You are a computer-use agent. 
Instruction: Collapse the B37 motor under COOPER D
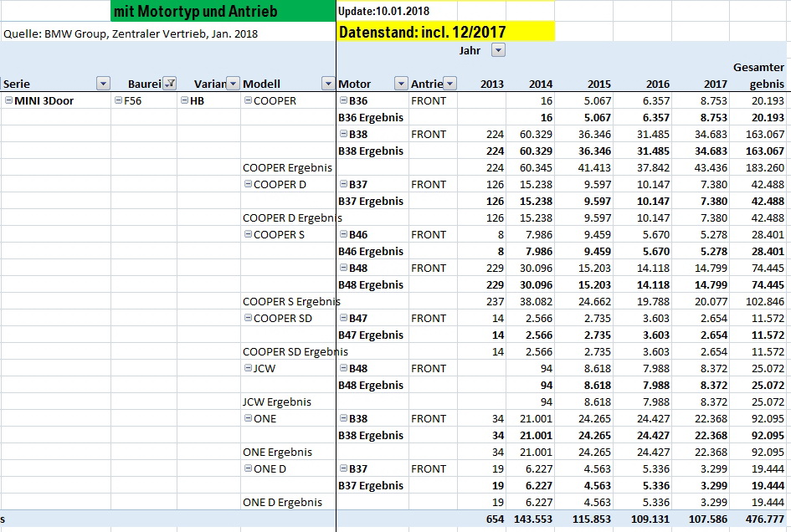pyautogui.click(x=343, y=184)
